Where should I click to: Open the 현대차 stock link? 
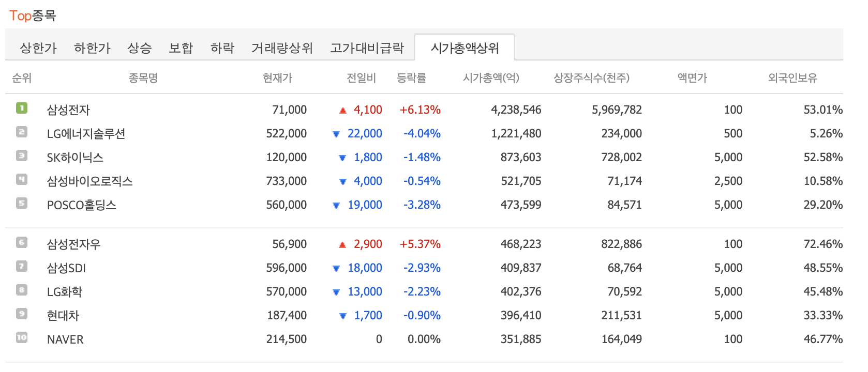click(63, 315)
